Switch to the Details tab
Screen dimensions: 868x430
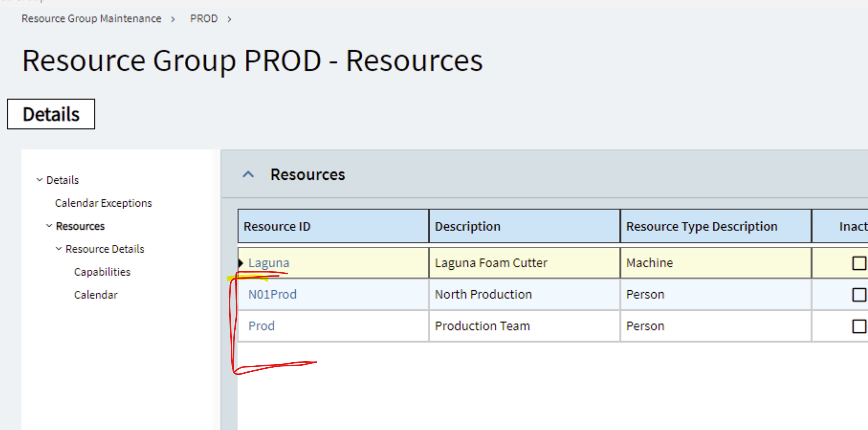point(51,114)
